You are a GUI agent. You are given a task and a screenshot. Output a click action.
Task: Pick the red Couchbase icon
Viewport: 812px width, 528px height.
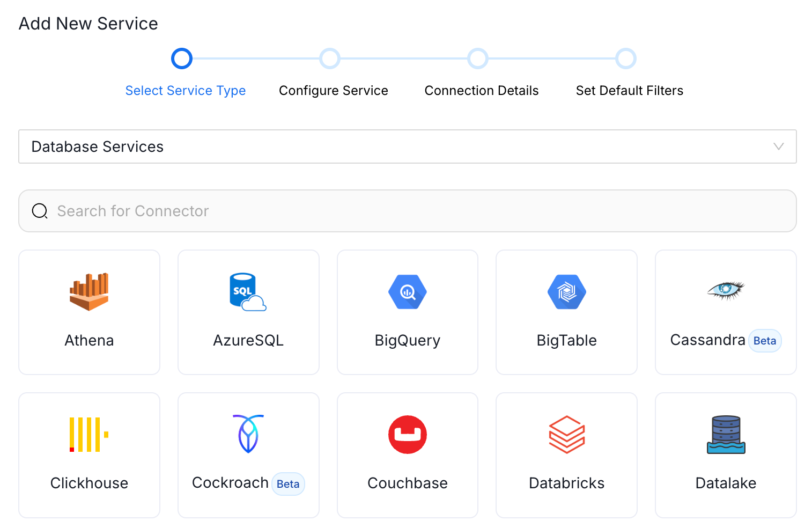[x=408, y=435]
